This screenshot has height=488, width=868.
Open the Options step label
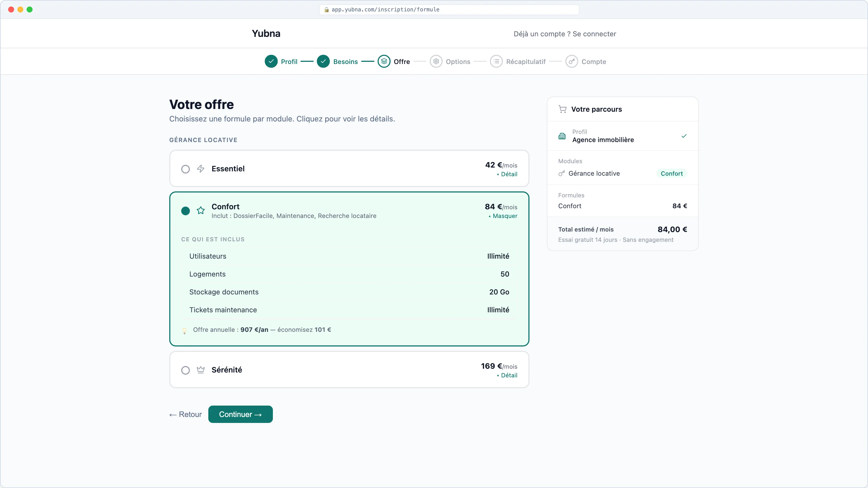pos(458,62)
